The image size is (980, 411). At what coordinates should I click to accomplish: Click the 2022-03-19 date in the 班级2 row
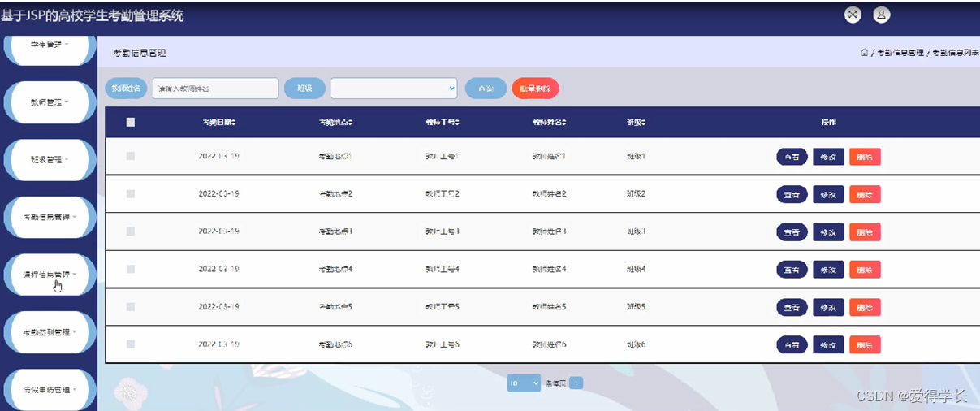pyautogui.click(x=219, y=194)
